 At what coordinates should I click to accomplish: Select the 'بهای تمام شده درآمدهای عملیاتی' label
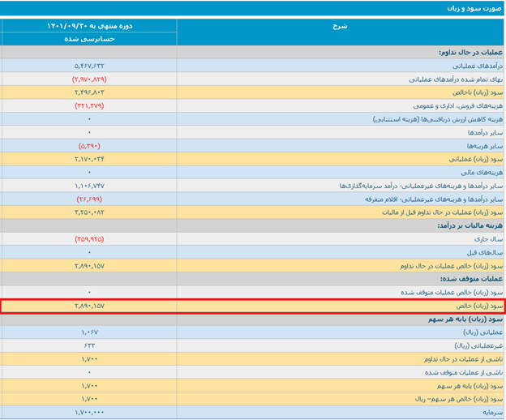coord(456,79)
